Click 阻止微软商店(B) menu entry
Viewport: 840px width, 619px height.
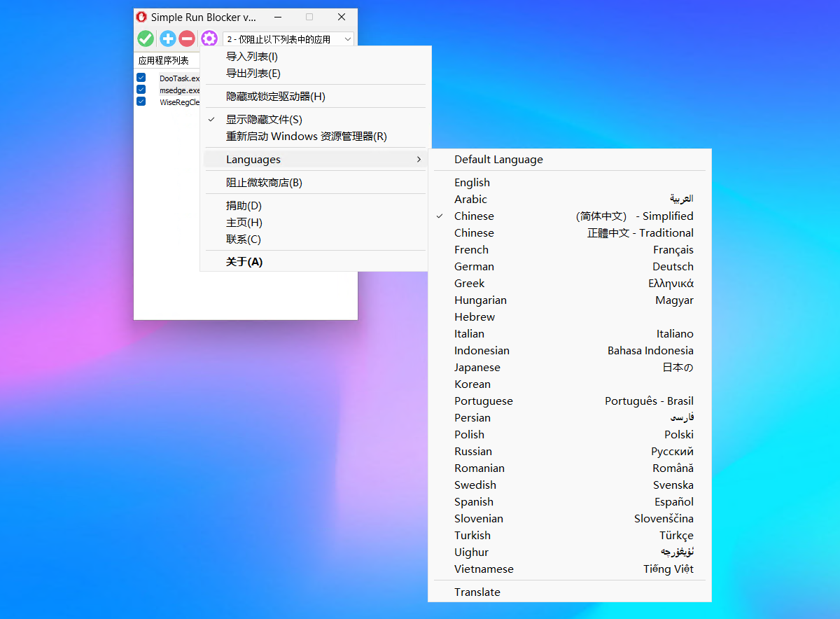(315, 183)
